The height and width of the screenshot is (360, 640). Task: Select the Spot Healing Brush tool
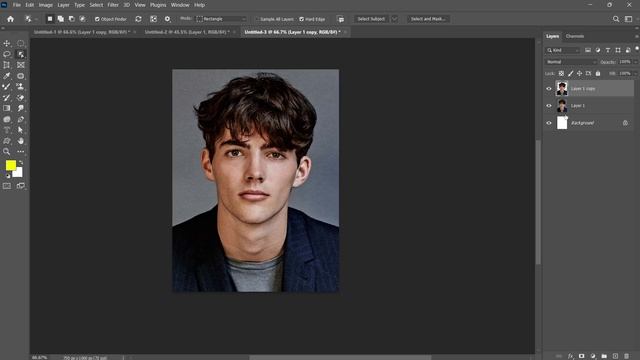point(20,76)
